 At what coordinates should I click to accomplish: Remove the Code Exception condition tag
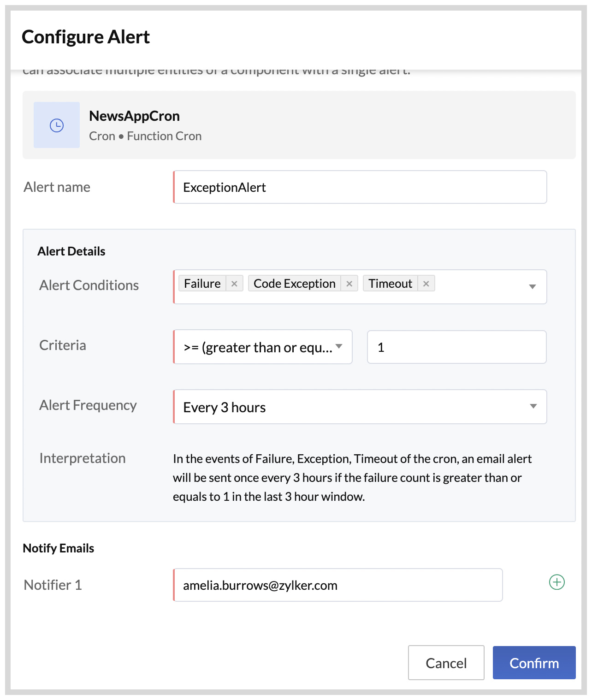click(349, 283)
